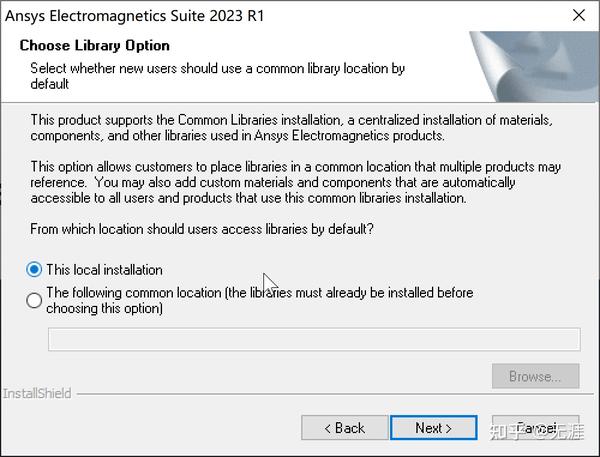Choose the "following common location" radio button
Viewport: 600px width, 457px height.
[x=34, y=300]
